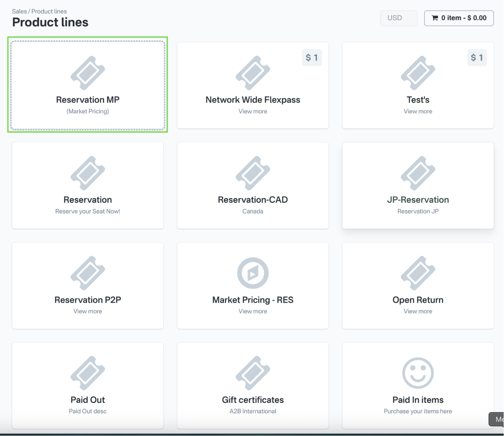Click the Paid Out ticket icon

point(87,373)
